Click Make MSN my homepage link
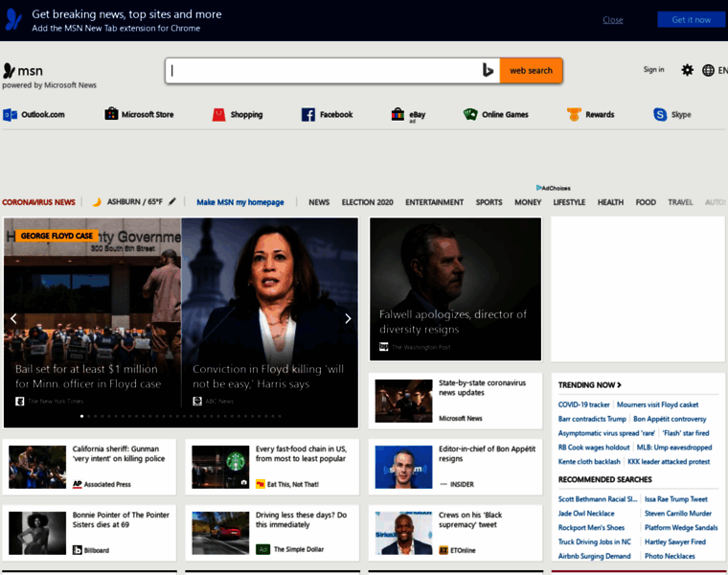The width and height of the screenshot is (728, 575). click(x=240, y=202)
